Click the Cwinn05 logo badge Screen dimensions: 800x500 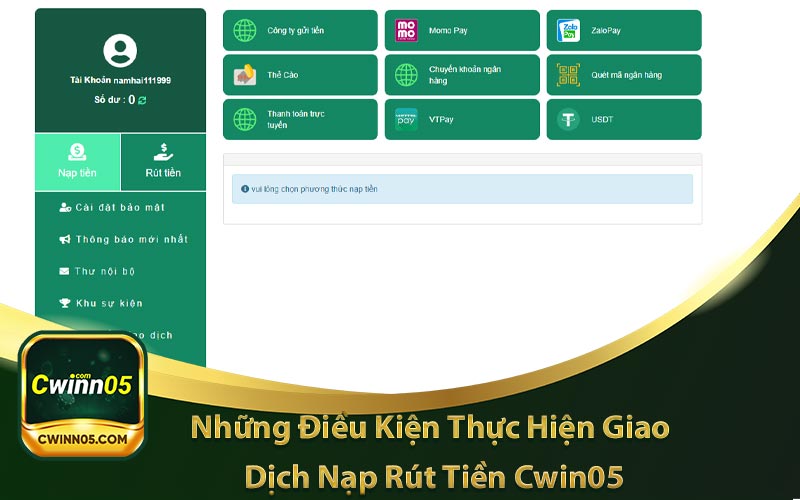pos(83,395)
